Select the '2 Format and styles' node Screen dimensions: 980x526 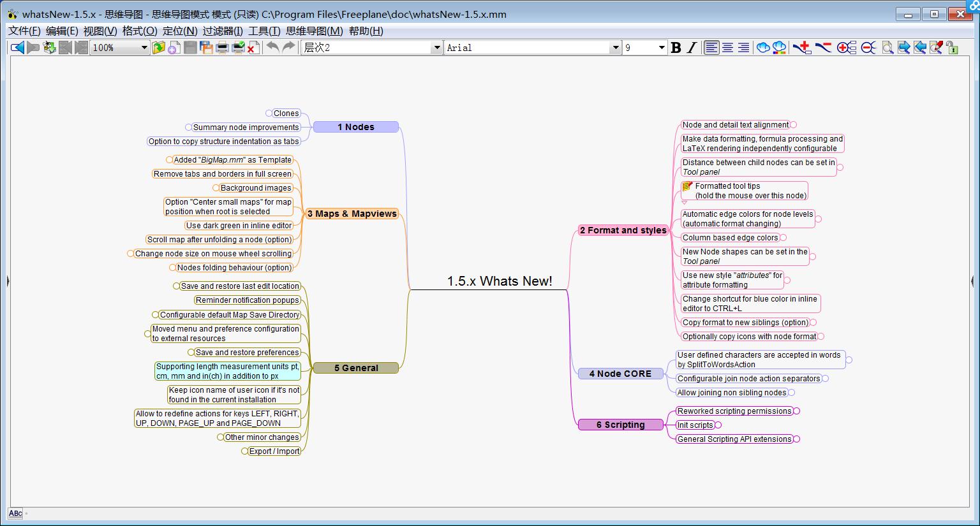click(623, 230)
